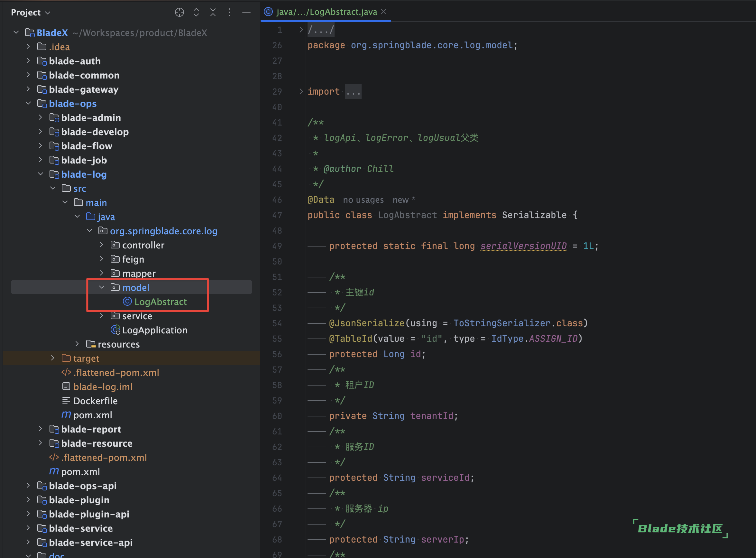The width and height of the screenshot is (756, 558).
Task: Expand the blade-resource module
Action: (41, 443)
